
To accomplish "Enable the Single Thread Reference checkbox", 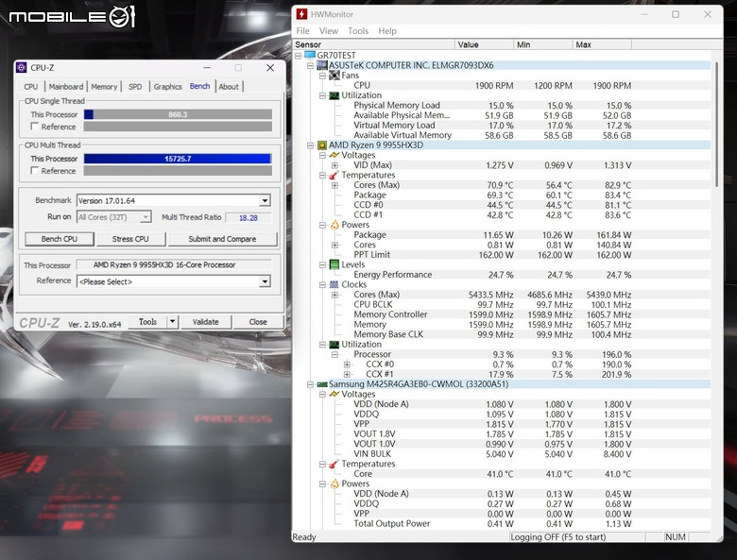I will click(34, 126).
